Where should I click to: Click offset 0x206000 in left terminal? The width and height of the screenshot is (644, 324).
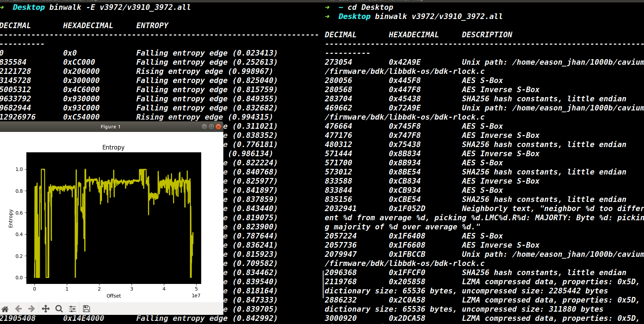click(81, 71)
